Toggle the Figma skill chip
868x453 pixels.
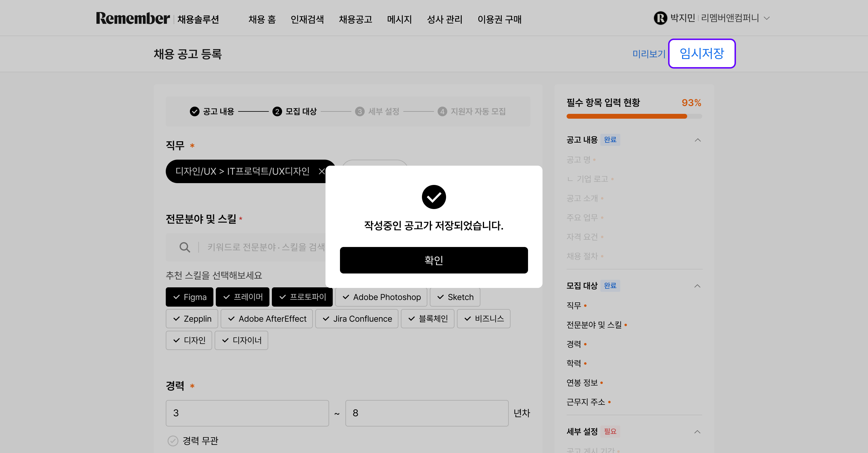(189, 297)
